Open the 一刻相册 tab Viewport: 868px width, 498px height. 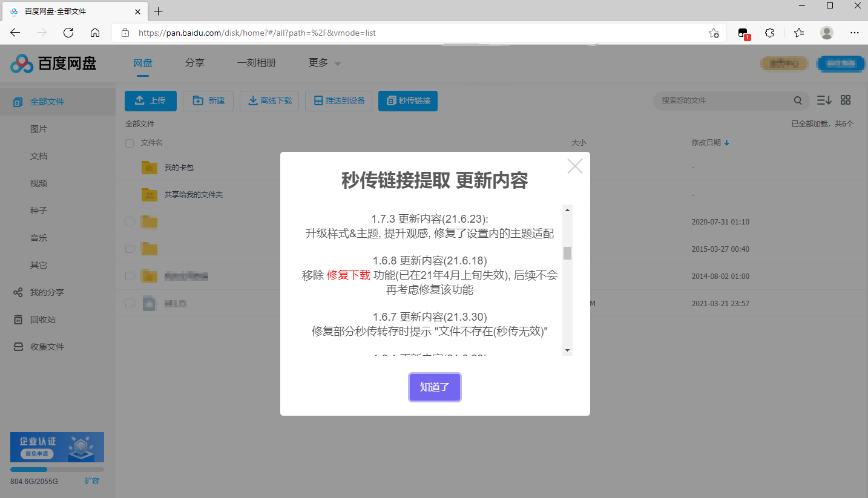pos(257,63)
